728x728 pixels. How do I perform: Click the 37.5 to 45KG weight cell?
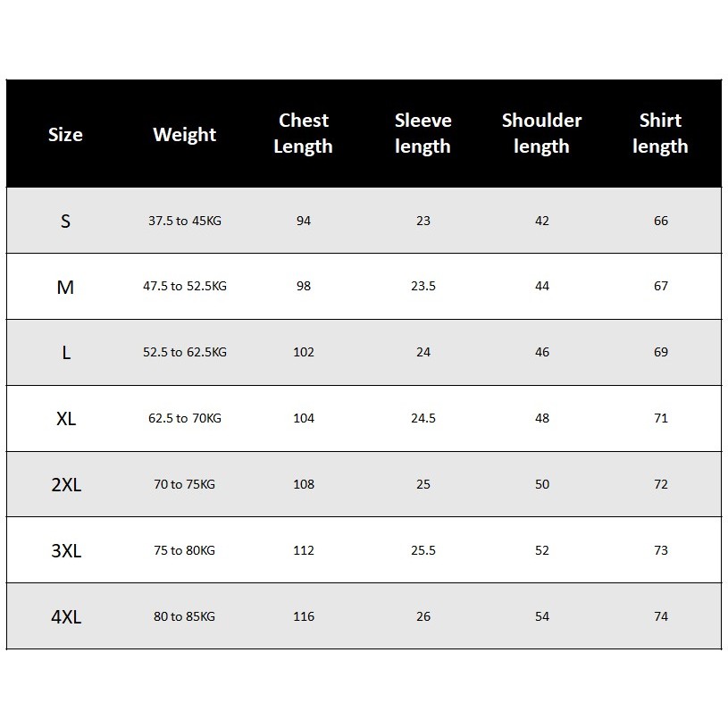[x=185, y=221]
